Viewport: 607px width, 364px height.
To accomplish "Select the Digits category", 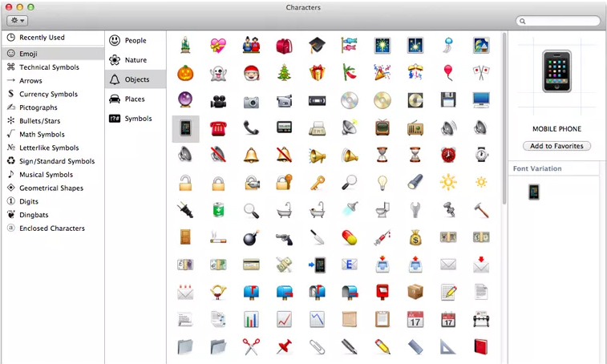I will coord(53,201).
